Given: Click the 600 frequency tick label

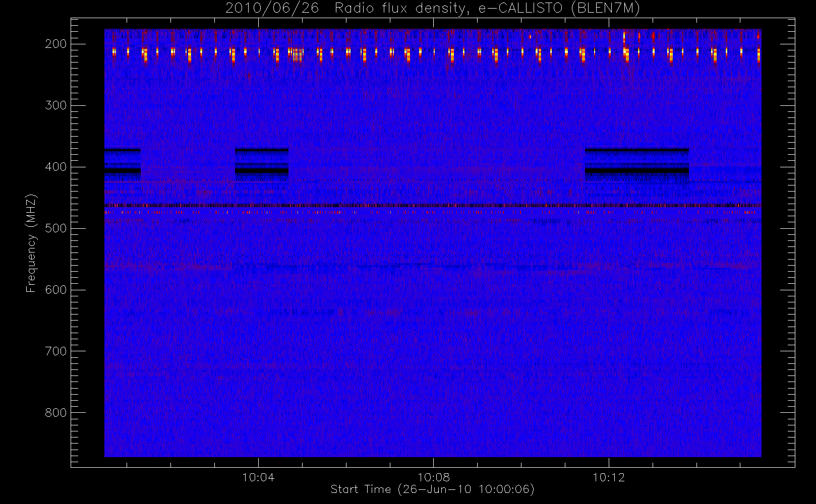Looking at the screenshot, I should (56, 290).
